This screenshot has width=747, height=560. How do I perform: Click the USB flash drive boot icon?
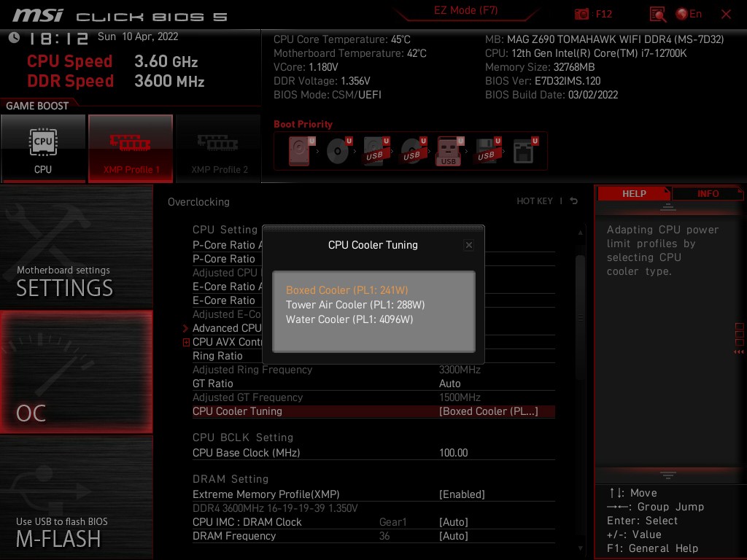449,152
